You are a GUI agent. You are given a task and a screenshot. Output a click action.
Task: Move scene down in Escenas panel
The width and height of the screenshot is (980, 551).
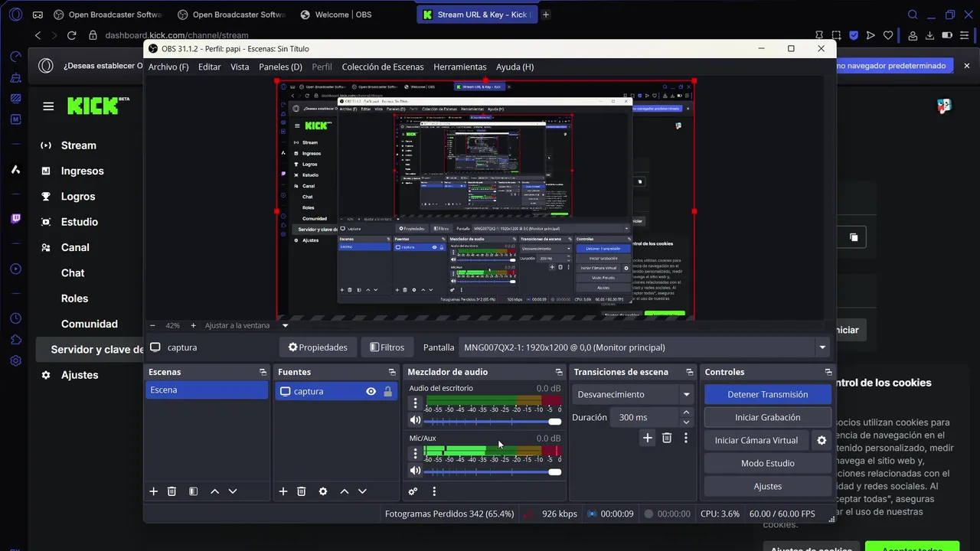233,491
